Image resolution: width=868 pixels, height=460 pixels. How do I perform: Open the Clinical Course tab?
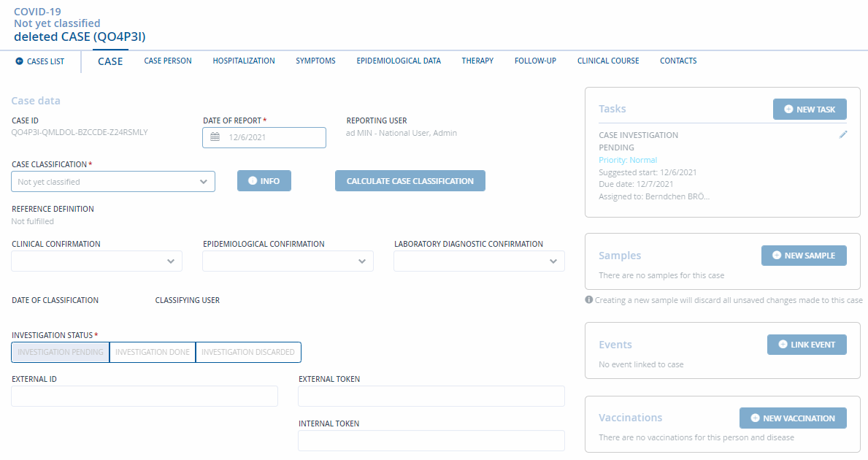pyautogui.click(x=608, y=61)
